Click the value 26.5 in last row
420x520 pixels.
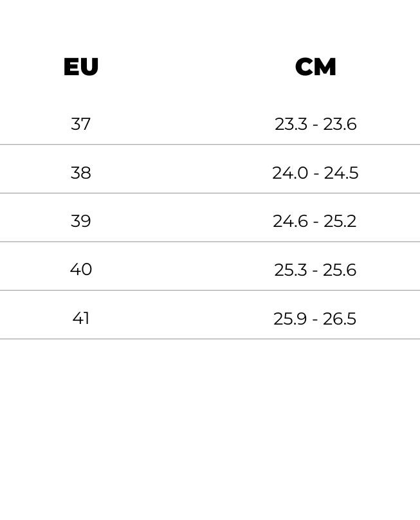coord(340,319)
